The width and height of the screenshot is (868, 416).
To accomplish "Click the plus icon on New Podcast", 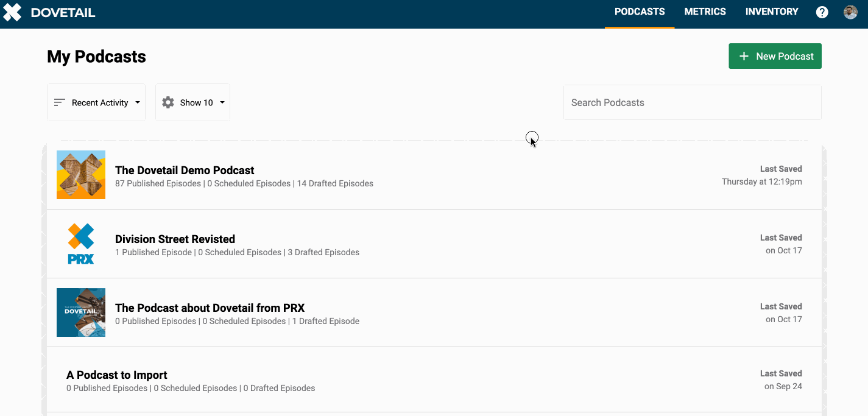I will [744, 56].
